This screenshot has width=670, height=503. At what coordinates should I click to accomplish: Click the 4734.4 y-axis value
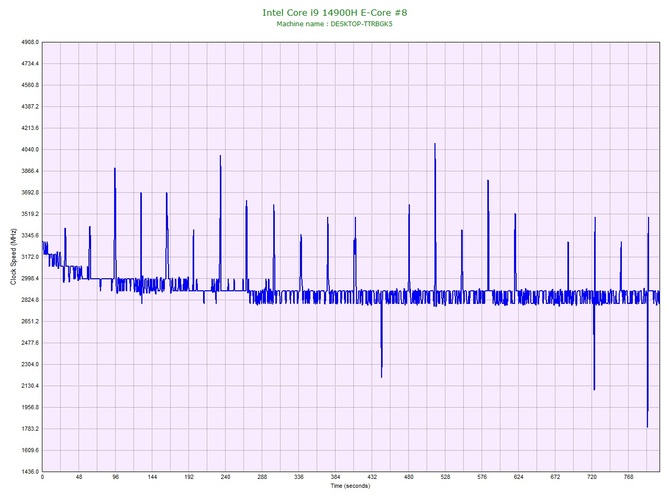tap(30, 64)
